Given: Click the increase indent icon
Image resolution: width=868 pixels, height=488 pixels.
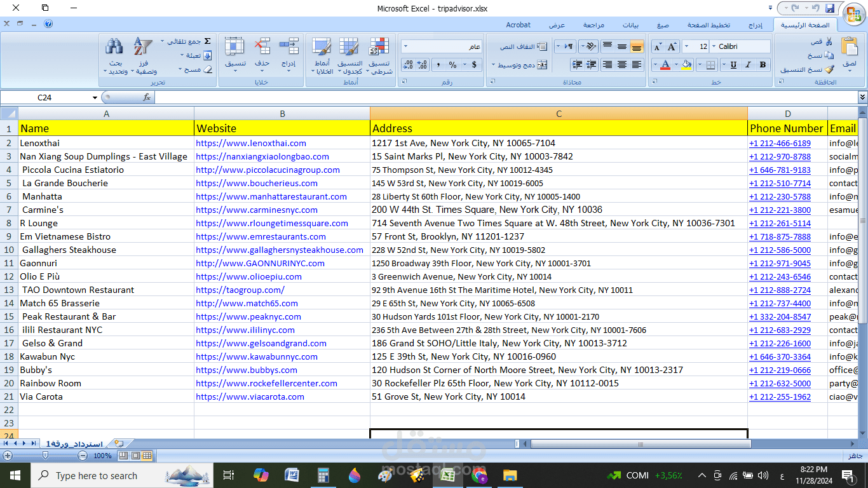Looking at the screenshot, I should (x=577, y=65).
